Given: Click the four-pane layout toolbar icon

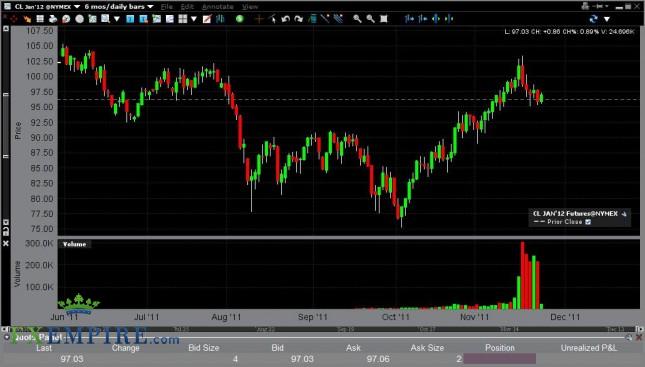Looking at the screenshot, I should (x=183, y=19).
